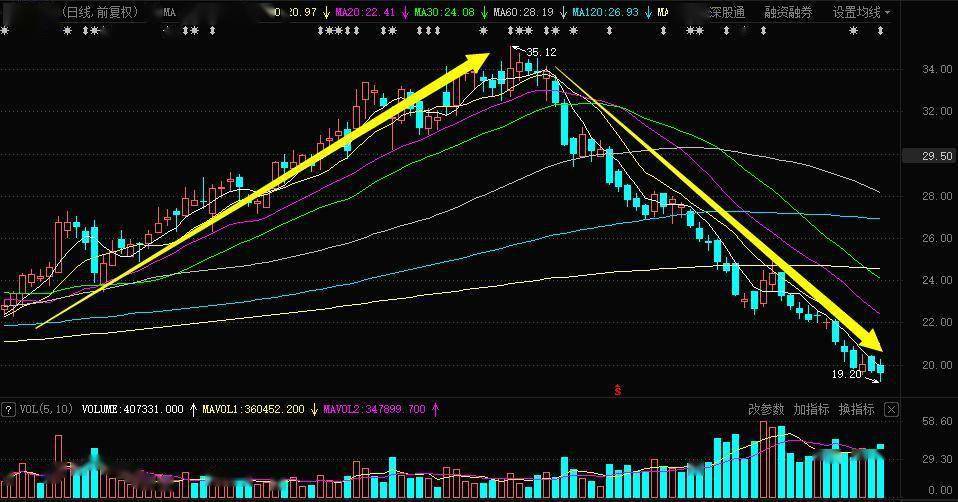The width and height of the screenshot is (958, 502).
Task: Open the 日线 前复权 period selector
Action: (100, 13)
